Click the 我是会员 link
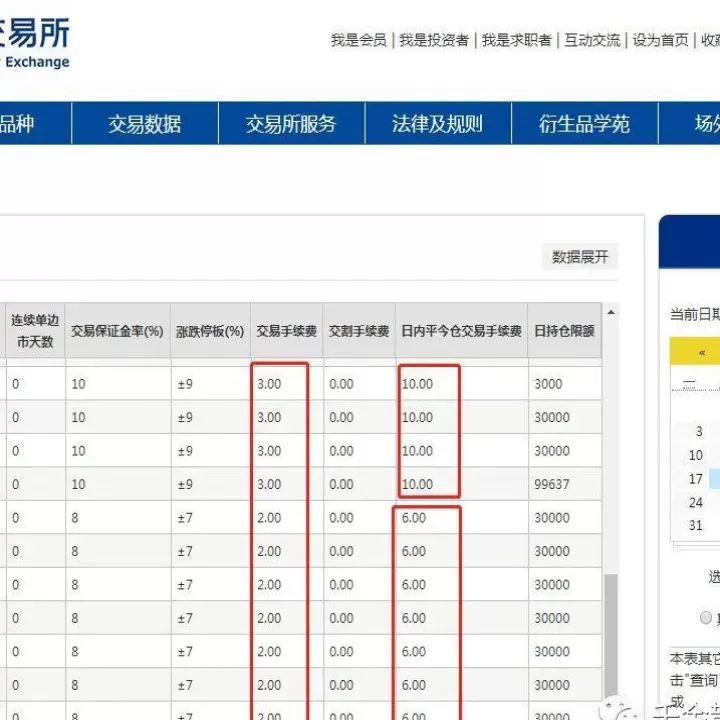720x720 pixels. click(359, 40)
